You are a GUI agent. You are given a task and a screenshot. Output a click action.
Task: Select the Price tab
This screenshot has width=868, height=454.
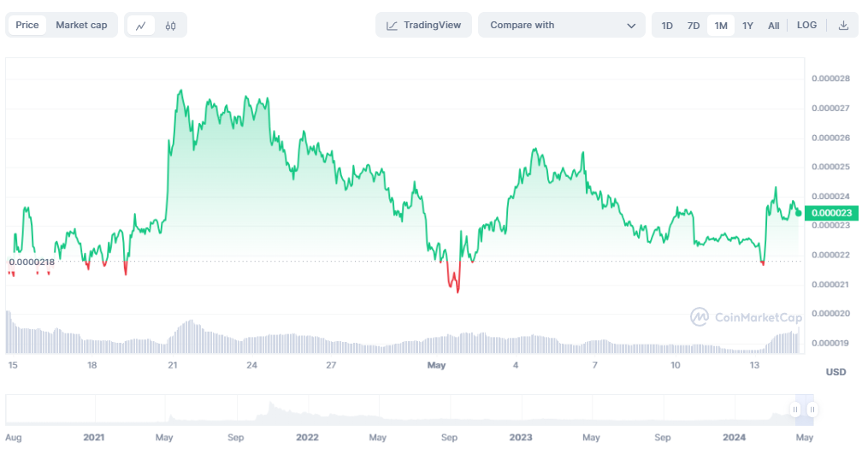(27, 26)
